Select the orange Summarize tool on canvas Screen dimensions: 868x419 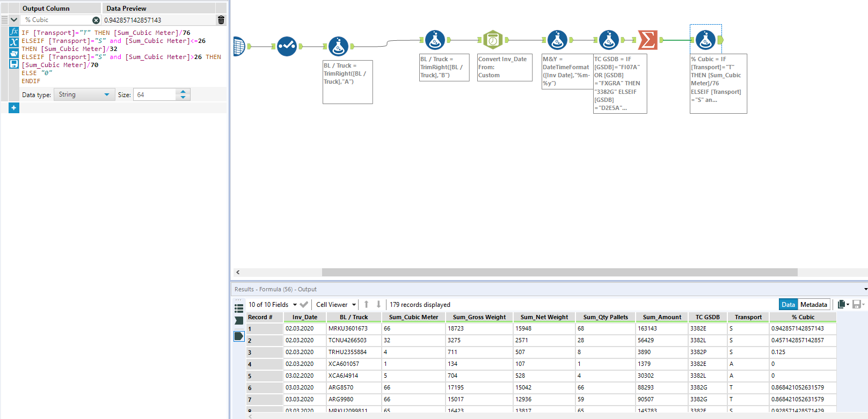click(x=647, y=40)
